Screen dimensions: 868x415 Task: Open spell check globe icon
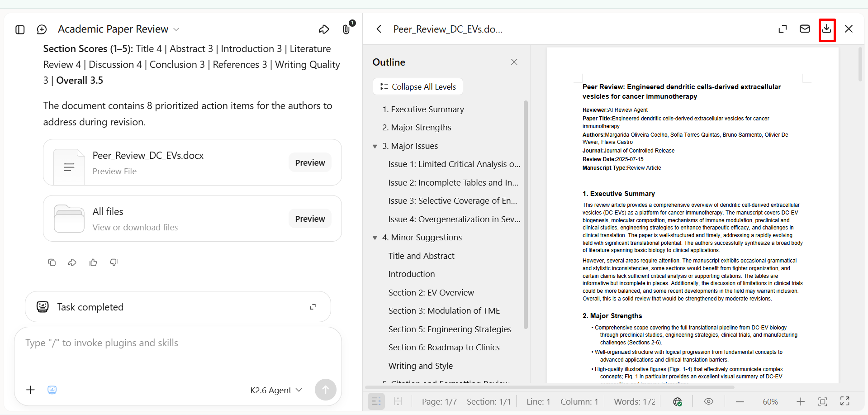(x=678, y=401)
